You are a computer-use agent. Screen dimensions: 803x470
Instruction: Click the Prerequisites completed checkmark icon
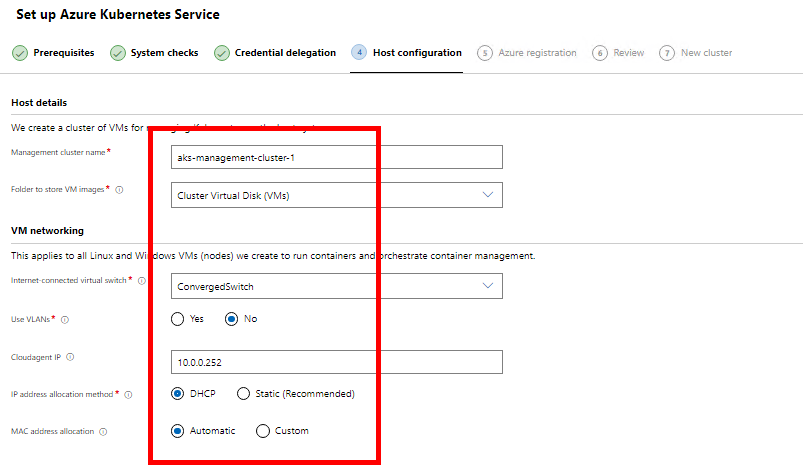(x=20, y=53)
